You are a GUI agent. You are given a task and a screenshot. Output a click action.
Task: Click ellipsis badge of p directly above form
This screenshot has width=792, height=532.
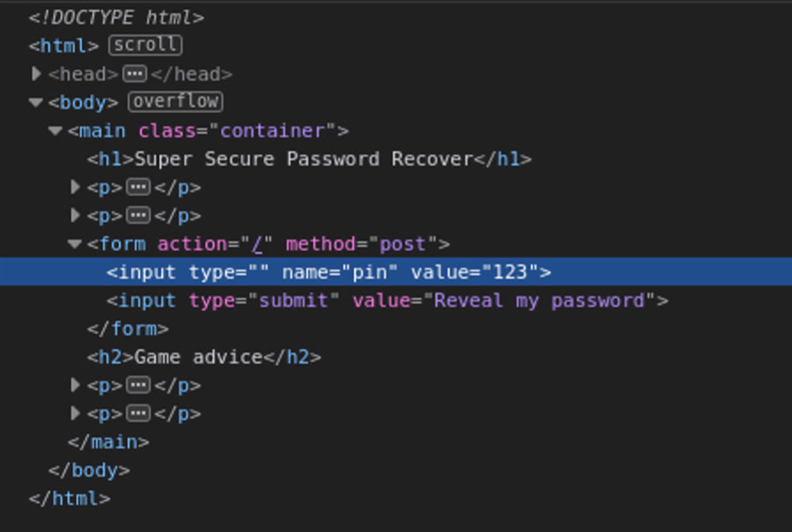click(x=138, y=216)
